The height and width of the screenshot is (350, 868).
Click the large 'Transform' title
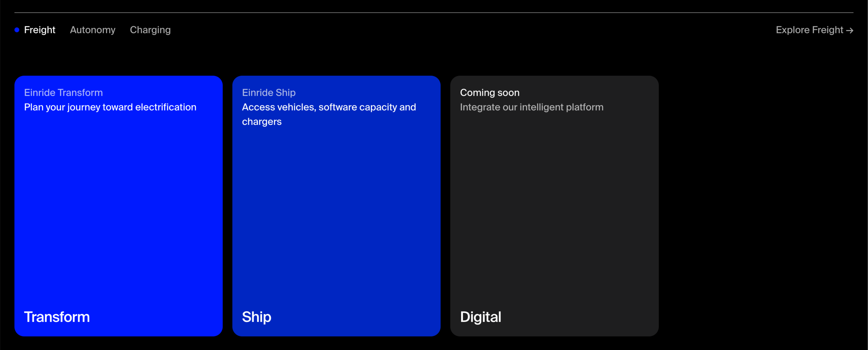[x=57, y=317]
